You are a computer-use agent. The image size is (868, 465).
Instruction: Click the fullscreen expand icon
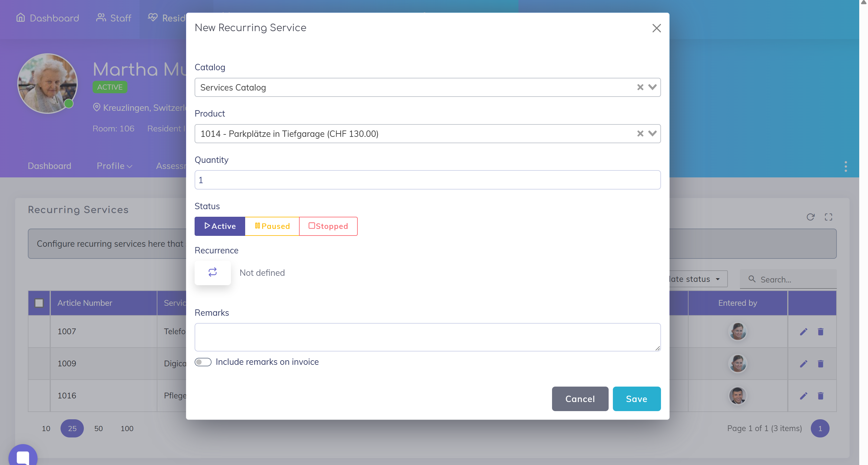click(x=828, y=217)
